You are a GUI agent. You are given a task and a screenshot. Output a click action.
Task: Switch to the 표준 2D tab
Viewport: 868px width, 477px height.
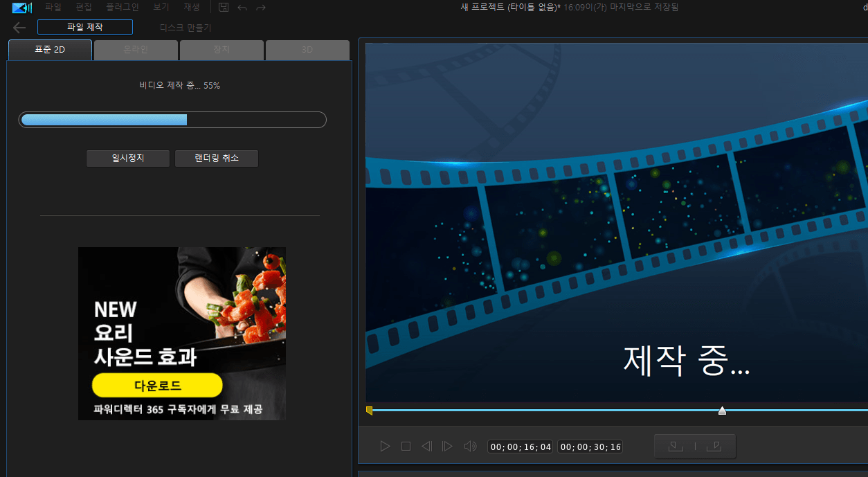click(50, 50)
